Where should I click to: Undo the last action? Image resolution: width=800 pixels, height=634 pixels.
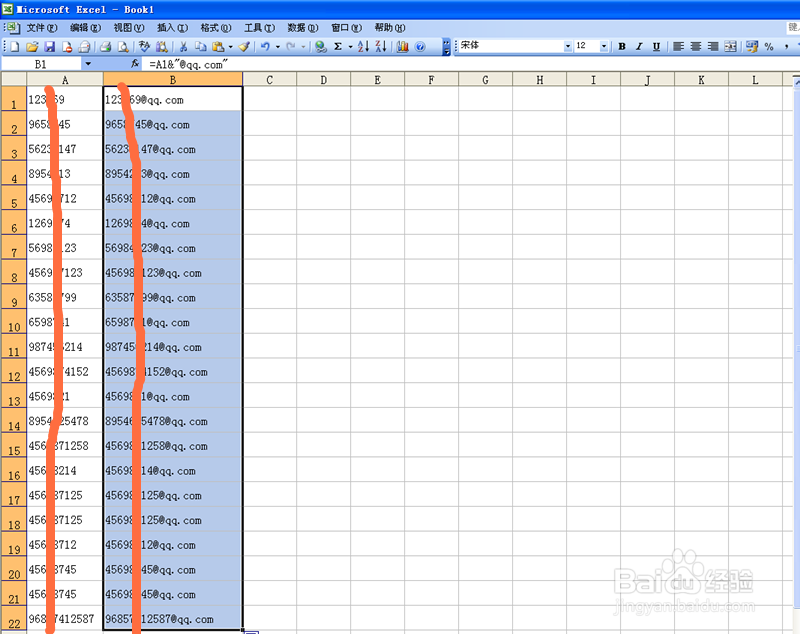pyautogui.click(x=265, y=47)
